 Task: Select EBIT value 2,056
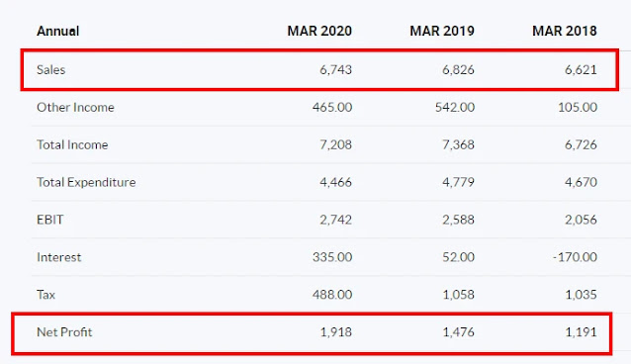pos(581,220)
